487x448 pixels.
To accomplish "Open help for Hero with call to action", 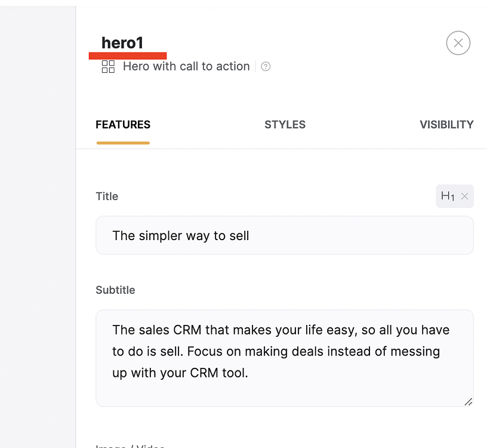I will [x=266, y=66].
